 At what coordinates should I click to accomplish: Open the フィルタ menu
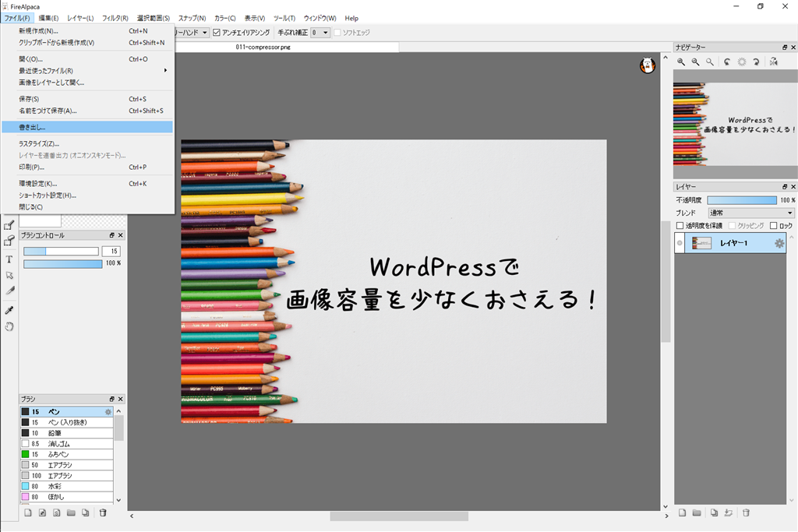click(115, 19)
